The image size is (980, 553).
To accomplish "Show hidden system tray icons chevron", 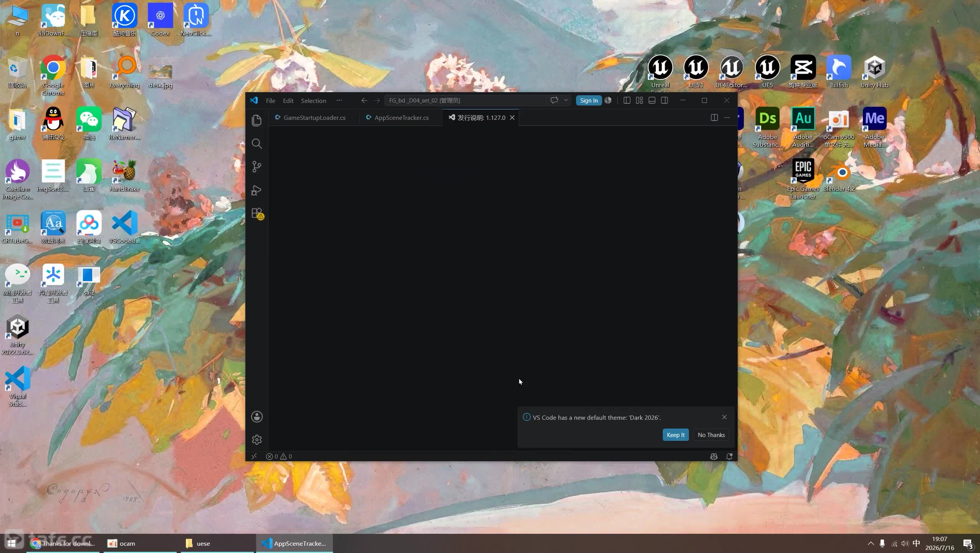I will click(871, 543).
